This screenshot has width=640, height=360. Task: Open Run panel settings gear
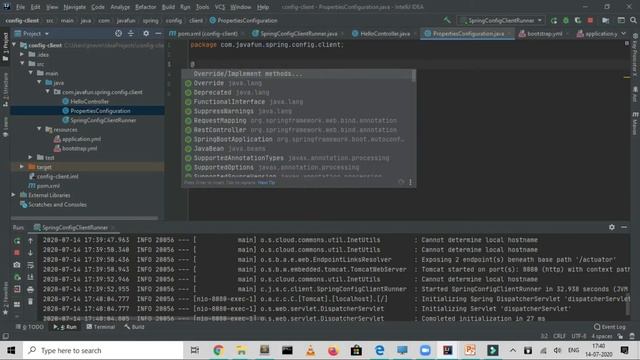[x=611, y=227]
